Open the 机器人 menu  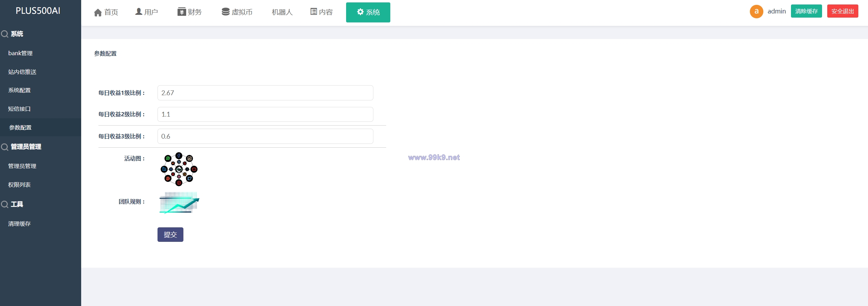click(x=282, y=12)
